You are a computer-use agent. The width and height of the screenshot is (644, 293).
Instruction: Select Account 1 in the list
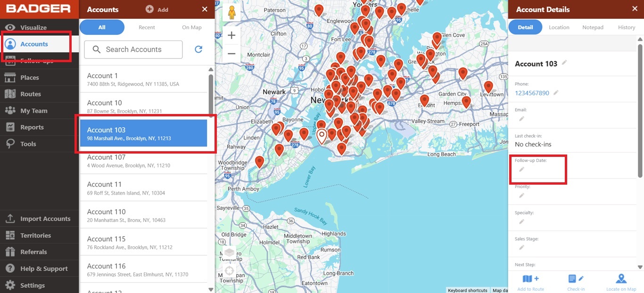pos(143,79)
